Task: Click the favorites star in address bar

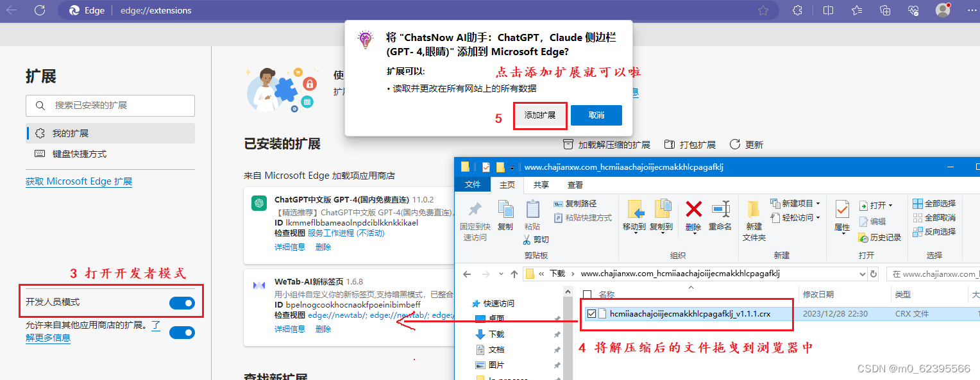Action: pos(763,10)
